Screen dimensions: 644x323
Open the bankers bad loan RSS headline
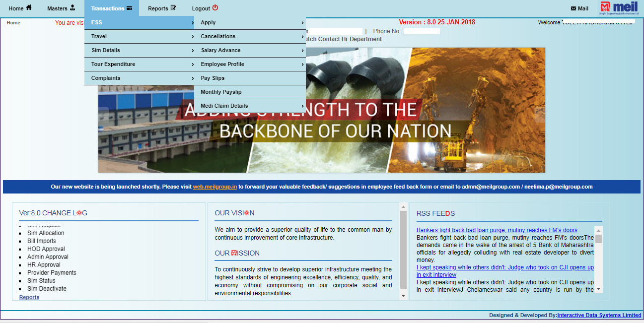[x=496, y=230]
